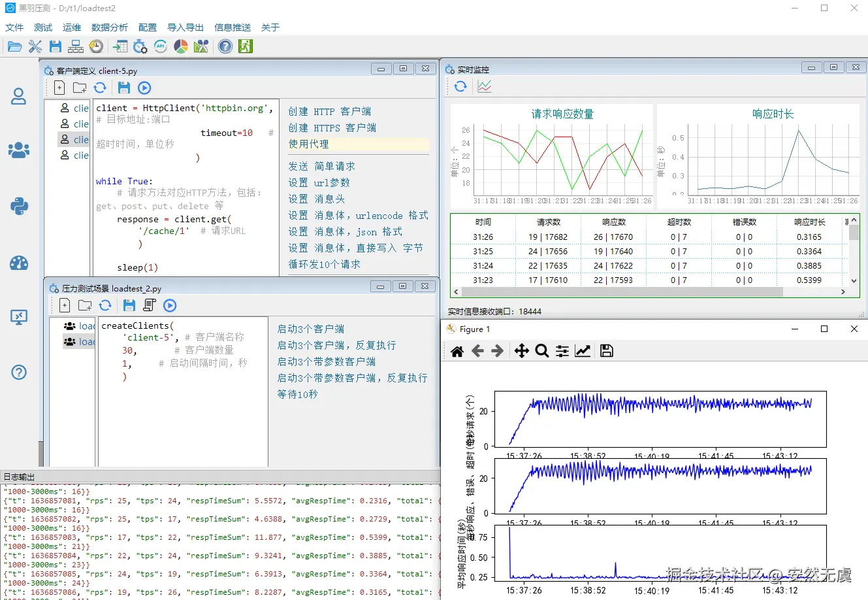Click the line chart icon in real-time monitor

point(485,86)
